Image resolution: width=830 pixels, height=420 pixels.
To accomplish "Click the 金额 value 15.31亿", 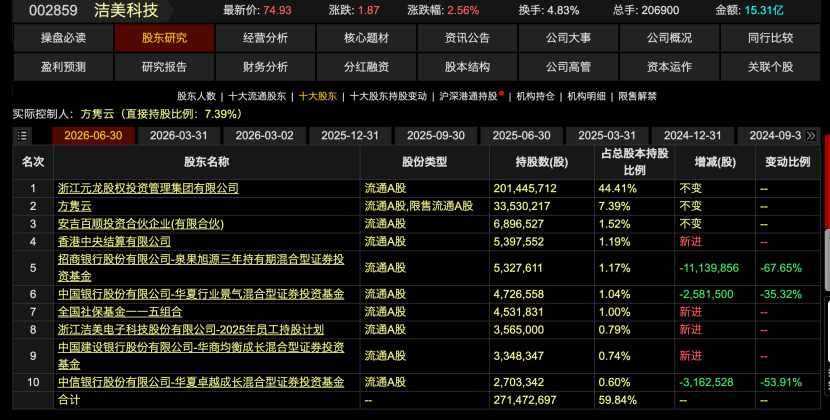I will coord(764,10).
